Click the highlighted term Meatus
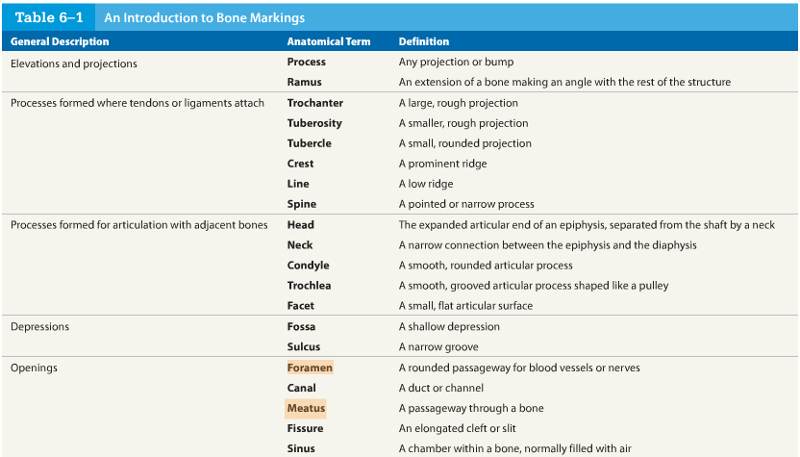The width and height of the screenshot is (800, 457). tap(306, 408)
